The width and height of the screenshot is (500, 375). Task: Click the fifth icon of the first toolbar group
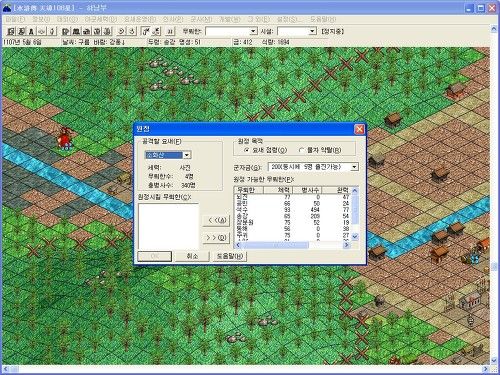click(x=52, y=31)
